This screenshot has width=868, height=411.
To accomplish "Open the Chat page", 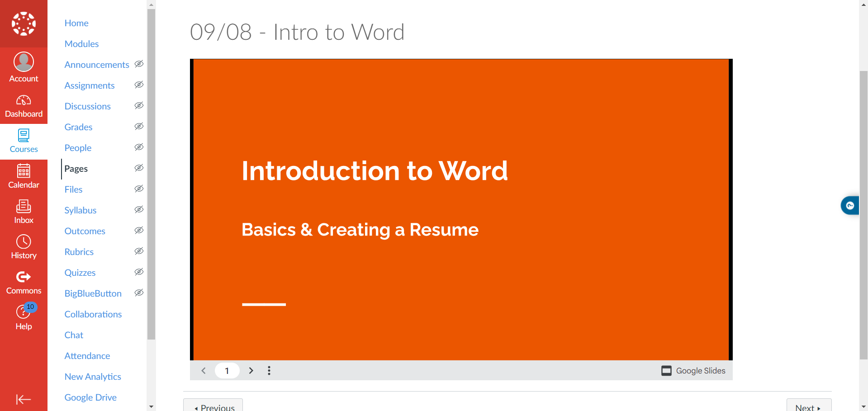I will (74, 335).
